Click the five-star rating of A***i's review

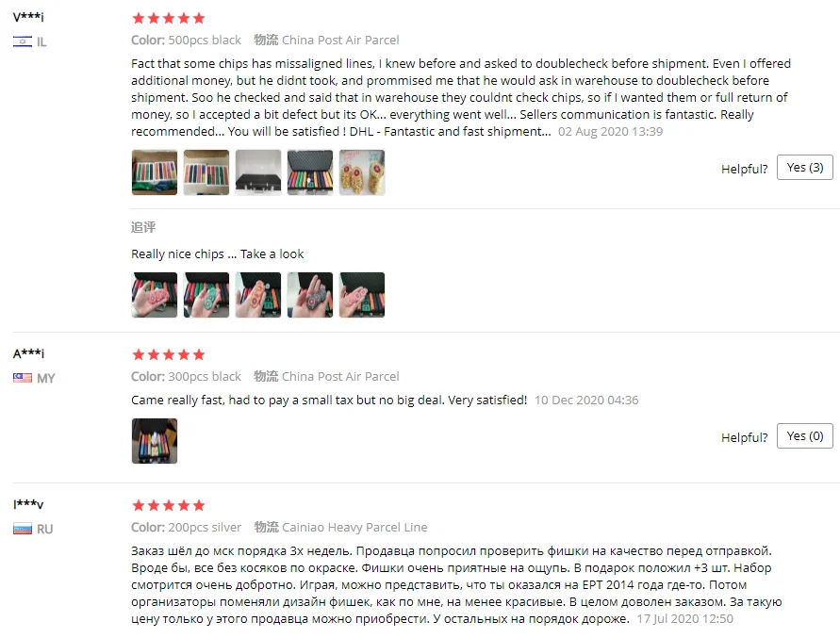[x=168, y=354]
